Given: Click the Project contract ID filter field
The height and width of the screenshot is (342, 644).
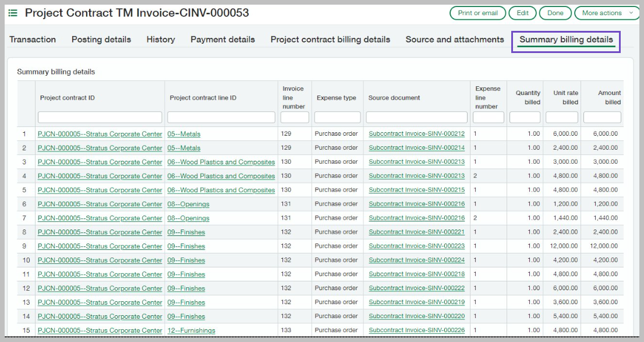Looking at the screenshot, I should [100, 118].
